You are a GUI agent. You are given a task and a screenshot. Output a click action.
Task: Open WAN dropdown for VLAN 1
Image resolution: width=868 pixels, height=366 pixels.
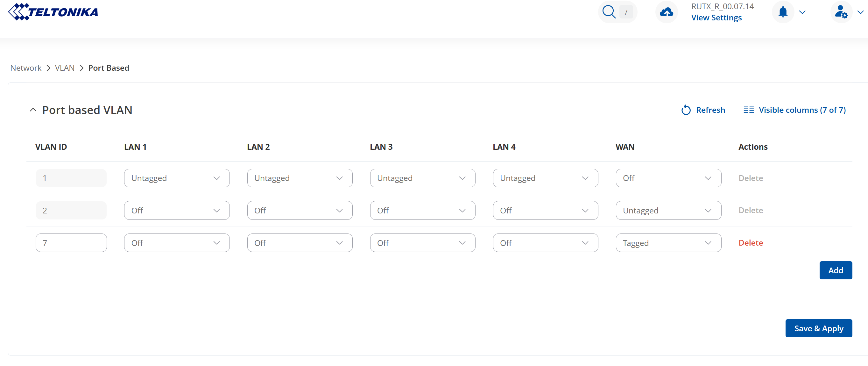click(668, 178)
